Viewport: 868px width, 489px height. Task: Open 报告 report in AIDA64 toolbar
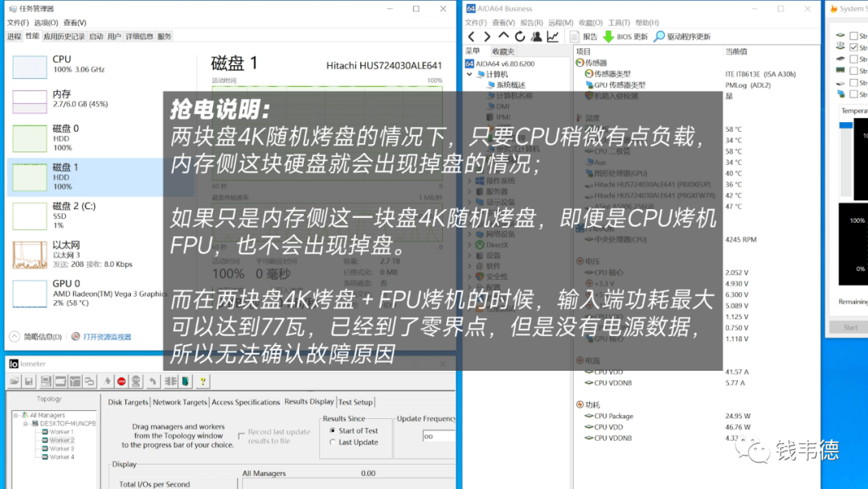click(x=583, y=36)
